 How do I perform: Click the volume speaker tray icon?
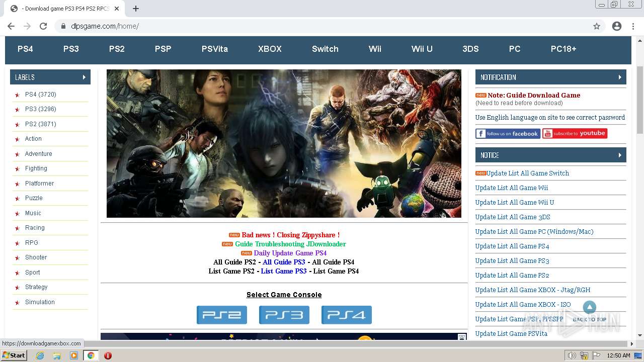click(572, 355)
